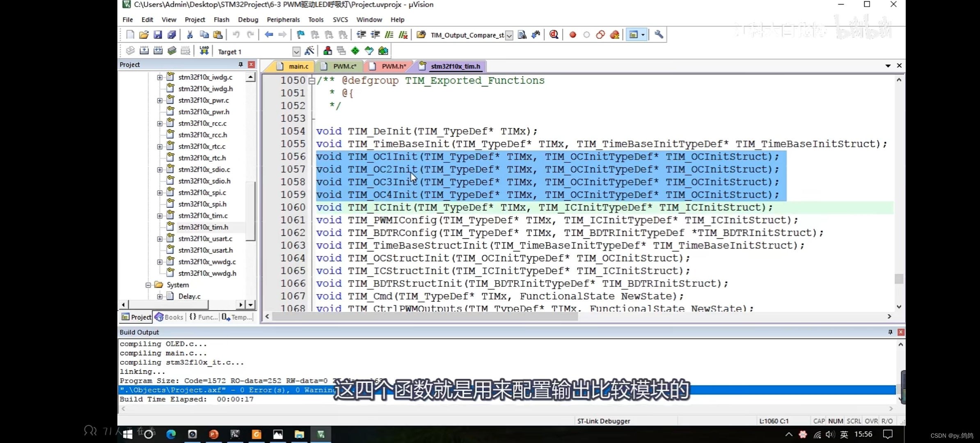Open File Explorer from taskbar
Image resolution: width=980 pixels, height=443 pixels.
pyautogui.click(x=299, y=434)
